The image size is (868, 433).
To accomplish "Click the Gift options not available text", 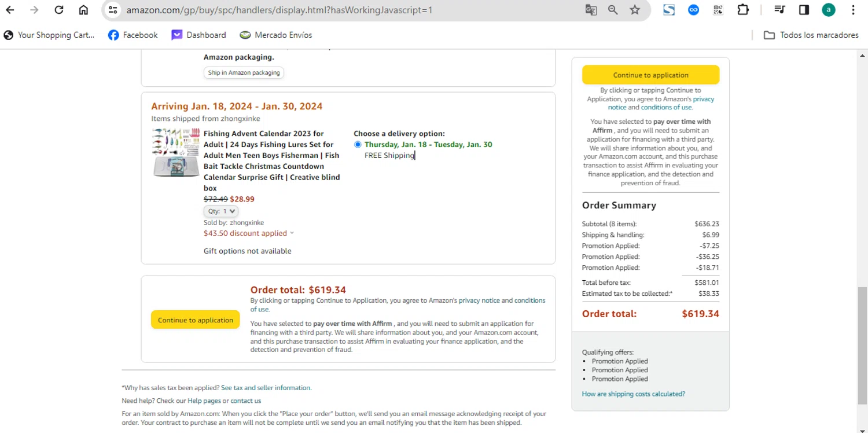I will pos(247,251).
